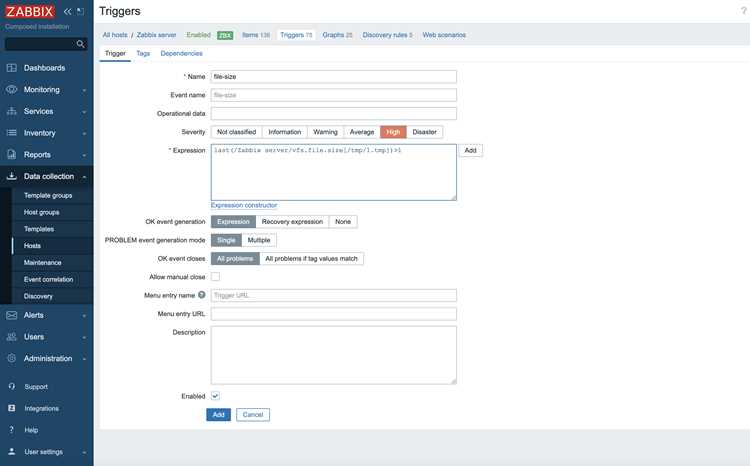Set severity to Not classified

(236, 132)
